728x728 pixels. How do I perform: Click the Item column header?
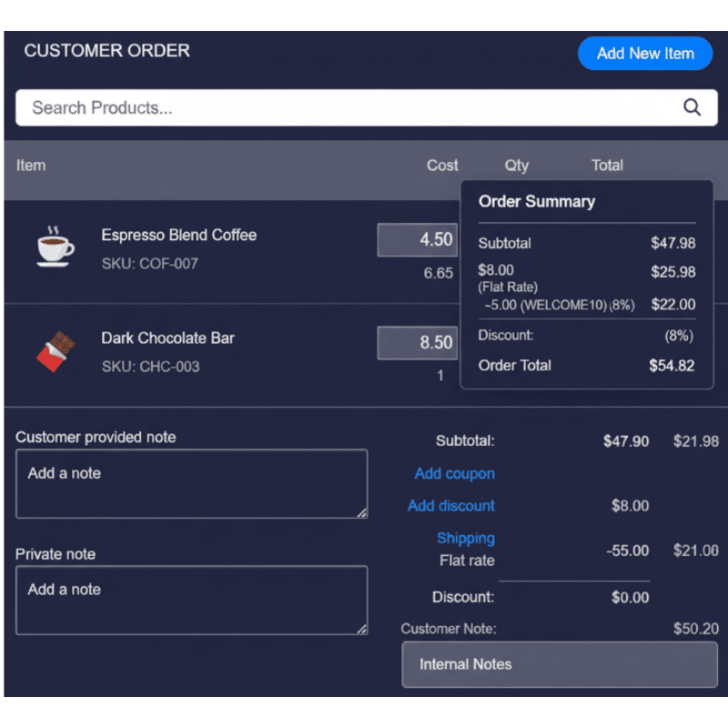31,166
